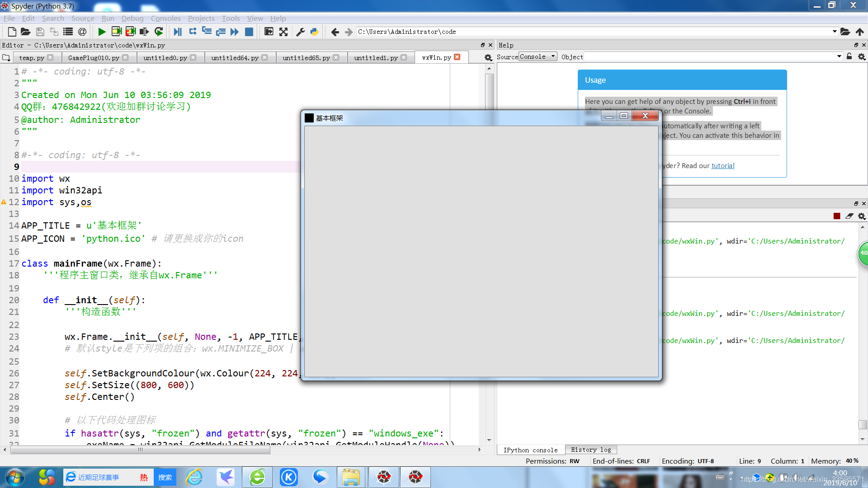Open the PYTHONPATH manager Python icon
The height and width of the screenshot is (488, 868).
click(314, 32)
